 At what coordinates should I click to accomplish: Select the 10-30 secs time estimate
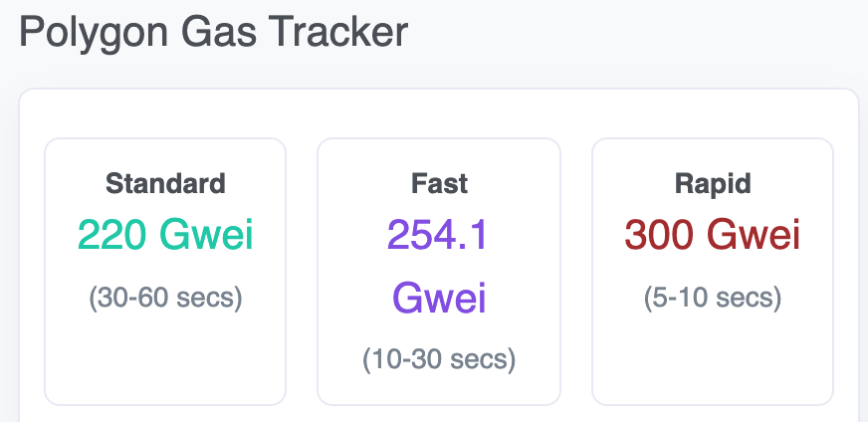(x=439, y=359)
